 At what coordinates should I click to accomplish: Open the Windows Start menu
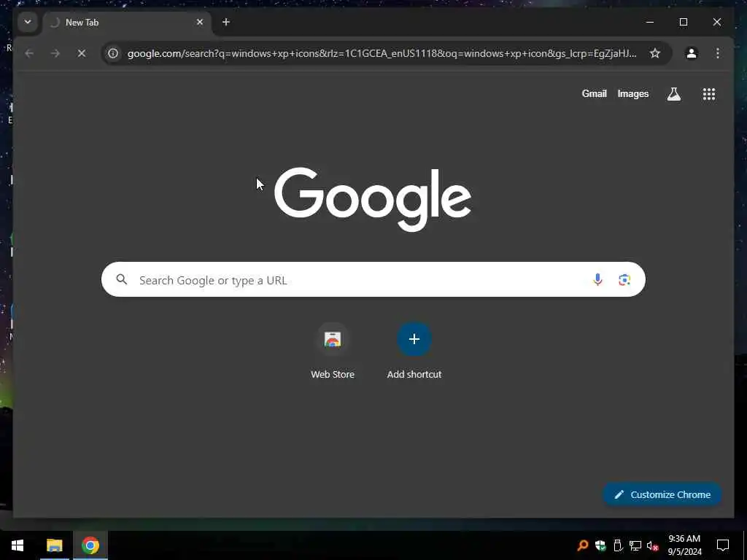click(18, 545)
